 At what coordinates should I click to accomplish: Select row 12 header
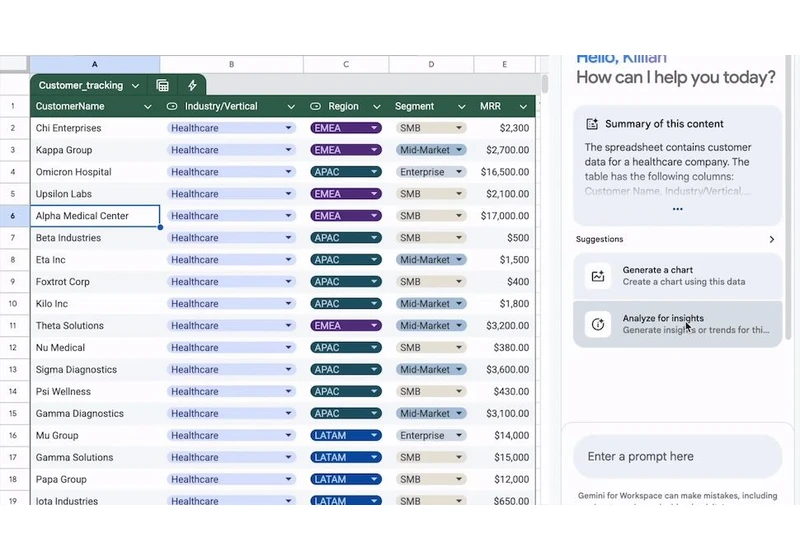pyautogui.click(x=13, y=347)
